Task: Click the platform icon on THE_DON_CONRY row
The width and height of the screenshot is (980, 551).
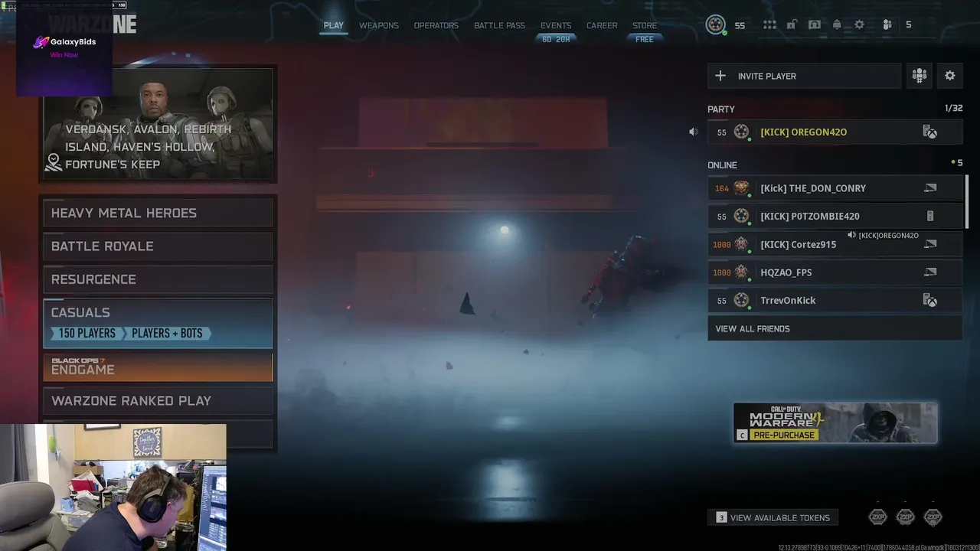Action: (930, 188)
